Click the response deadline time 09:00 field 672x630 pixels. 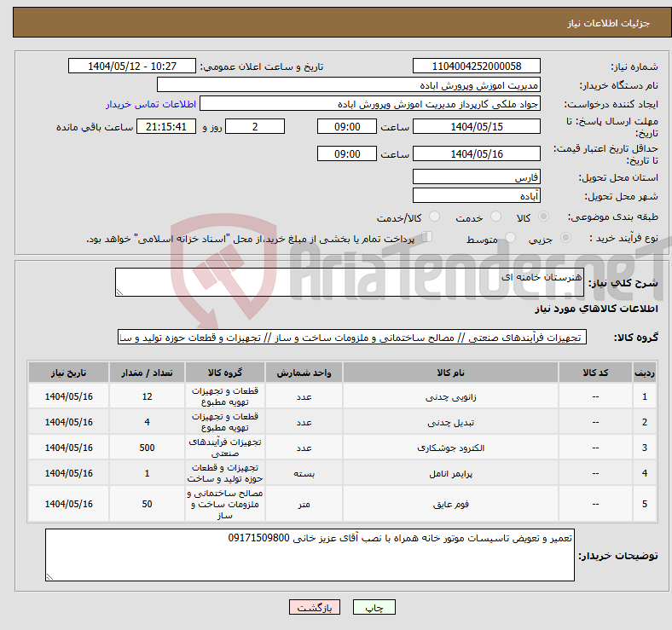(x=347, y=126)
